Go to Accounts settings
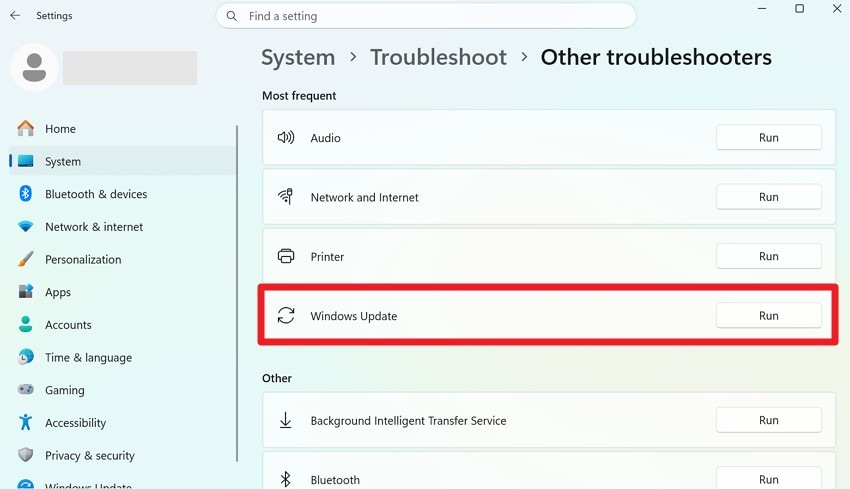850x489 pixels. pos(123,324)
